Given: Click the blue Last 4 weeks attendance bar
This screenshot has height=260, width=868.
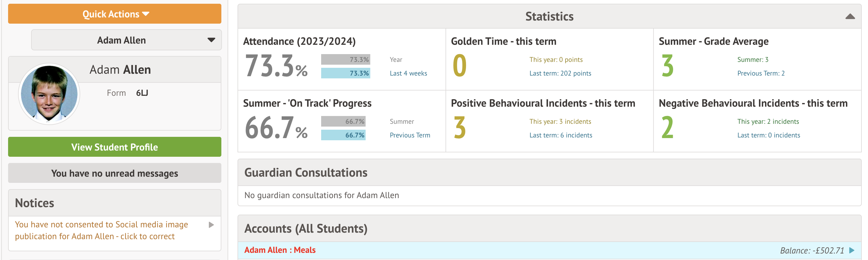Looking at the screenshot, I should [345, 73].
